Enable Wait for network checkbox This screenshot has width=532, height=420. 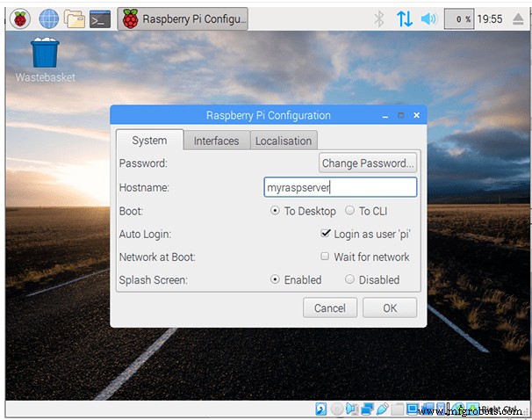point(365,257)
